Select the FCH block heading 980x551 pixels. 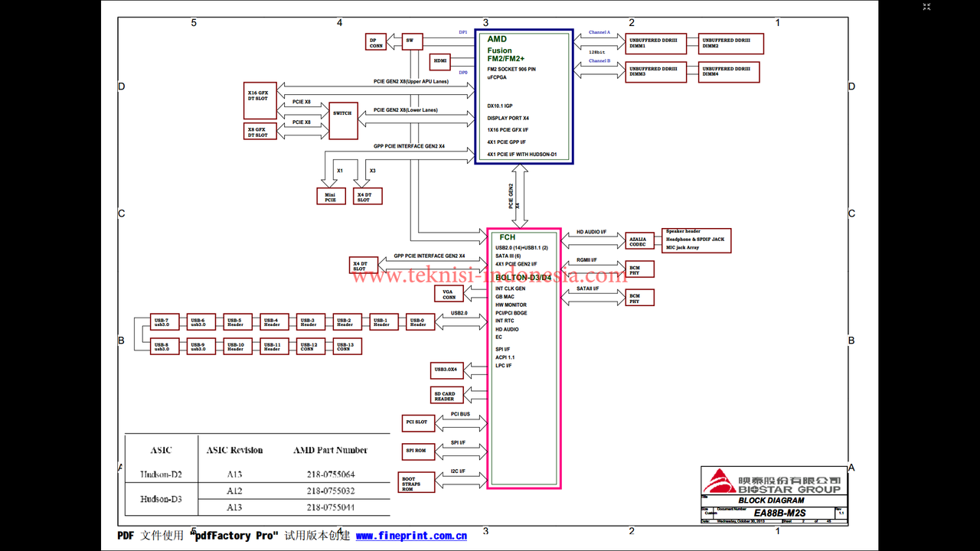[x=508, y=237]
